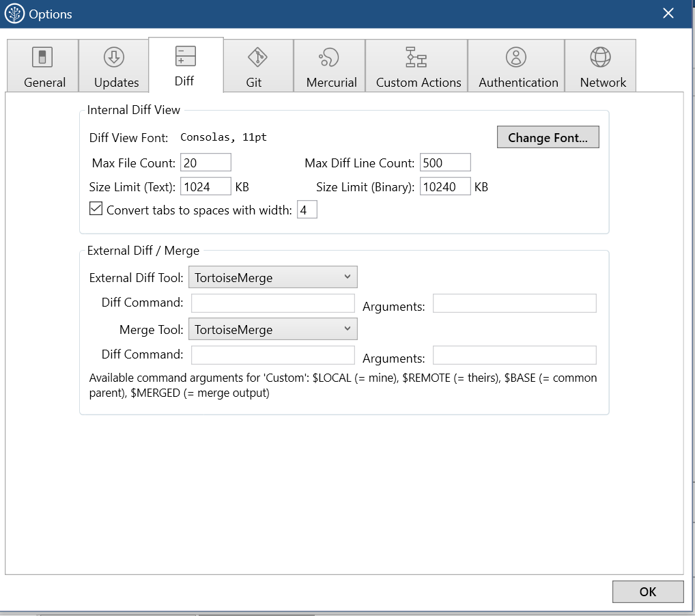Click the Authentication person icon
This screenshot has height=616, width=695.
pos(516,57)
